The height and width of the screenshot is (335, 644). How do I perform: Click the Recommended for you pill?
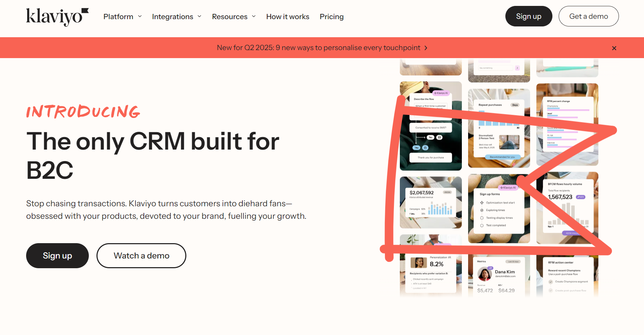(502, 157)
